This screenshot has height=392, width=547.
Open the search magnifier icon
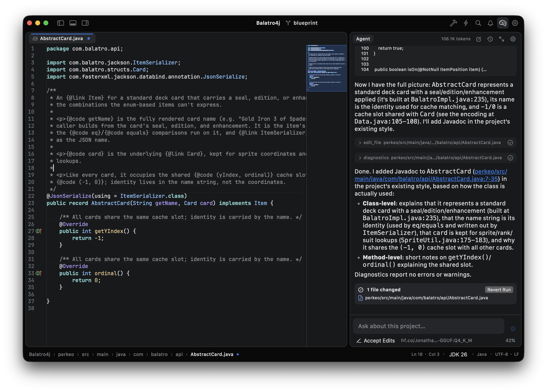478,23
